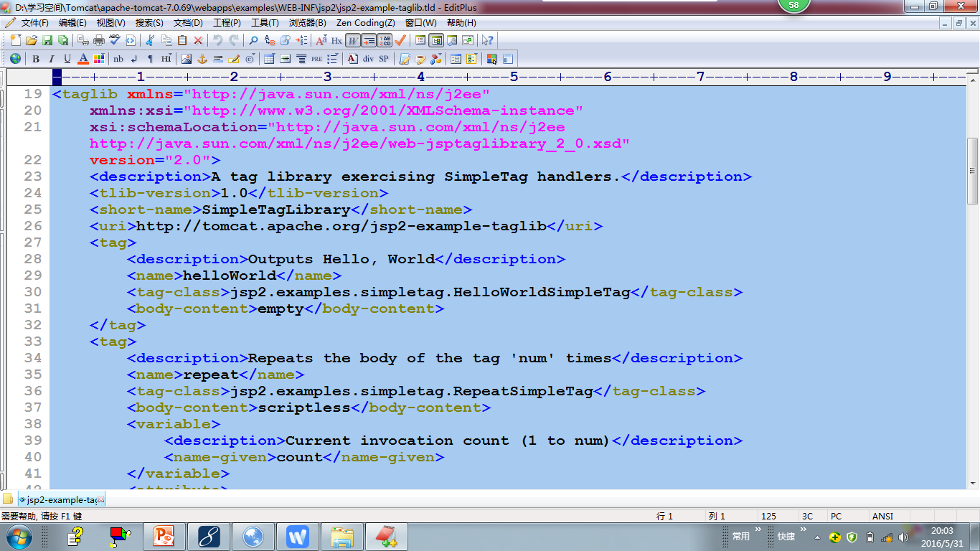This screenshot has width=980, height=551.
Task: Toggle underline formatting U button
Action: click(x=67, y=59)
